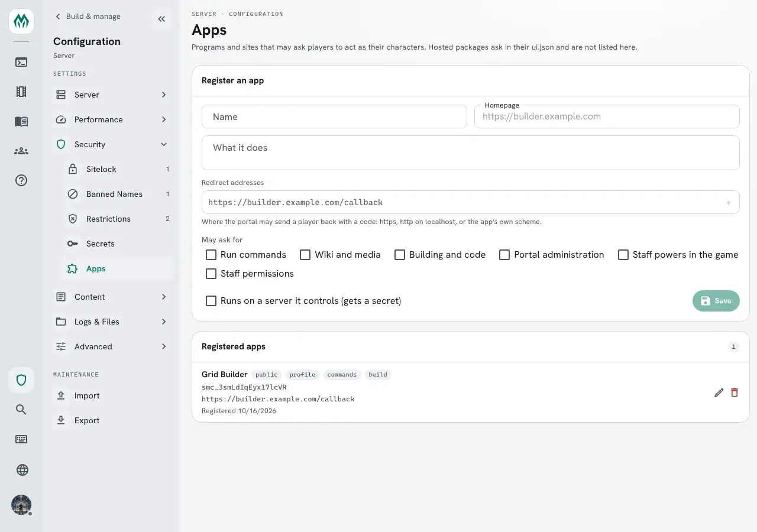Open the Import maintenance option
This screenshot has width=757, height=532.
111,395
